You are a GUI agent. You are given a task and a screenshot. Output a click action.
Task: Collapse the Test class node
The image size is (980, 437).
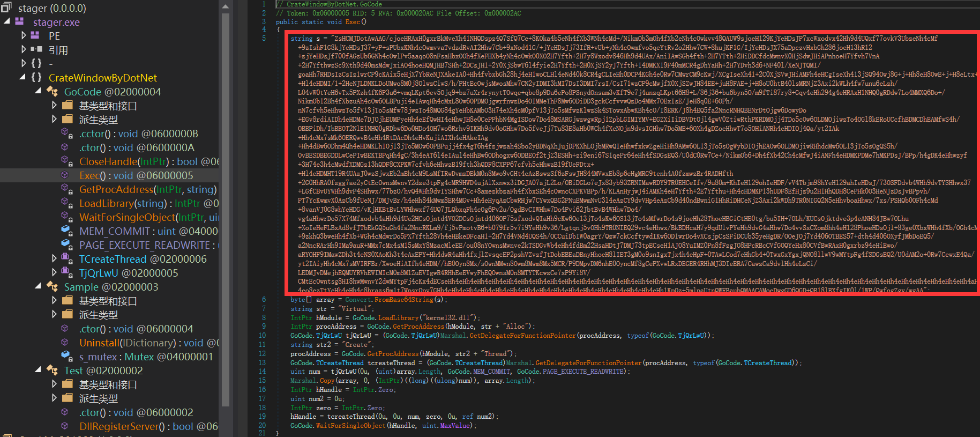[38, 370]
